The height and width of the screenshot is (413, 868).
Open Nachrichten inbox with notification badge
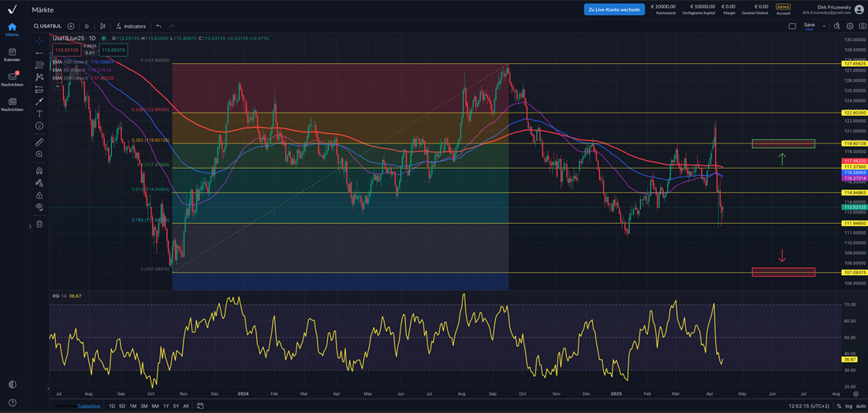12,79
